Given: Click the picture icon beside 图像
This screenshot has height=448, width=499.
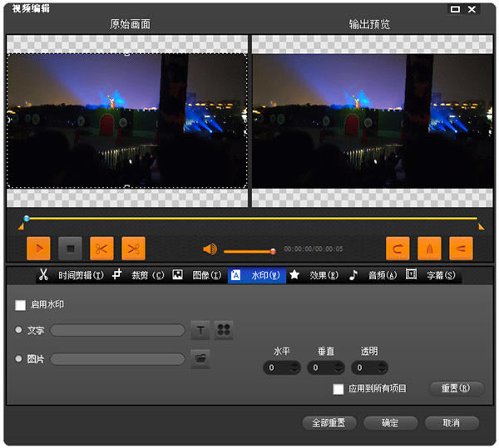Looking at the screenshot, I should (177, 274).
